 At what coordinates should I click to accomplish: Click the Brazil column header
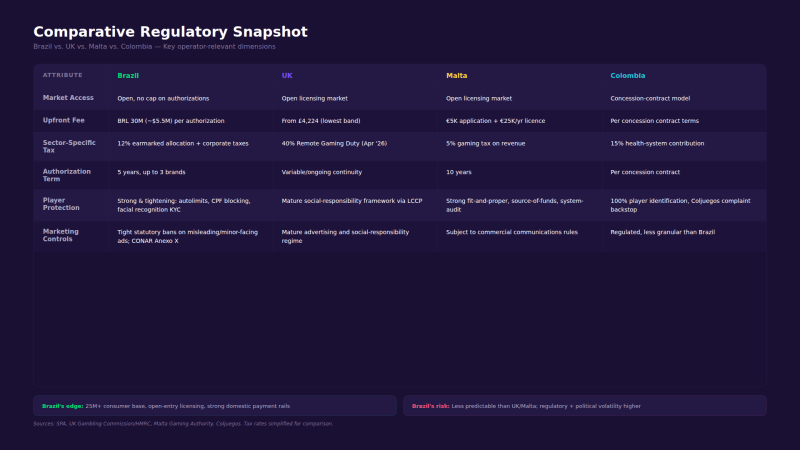(x=128, y=76)
